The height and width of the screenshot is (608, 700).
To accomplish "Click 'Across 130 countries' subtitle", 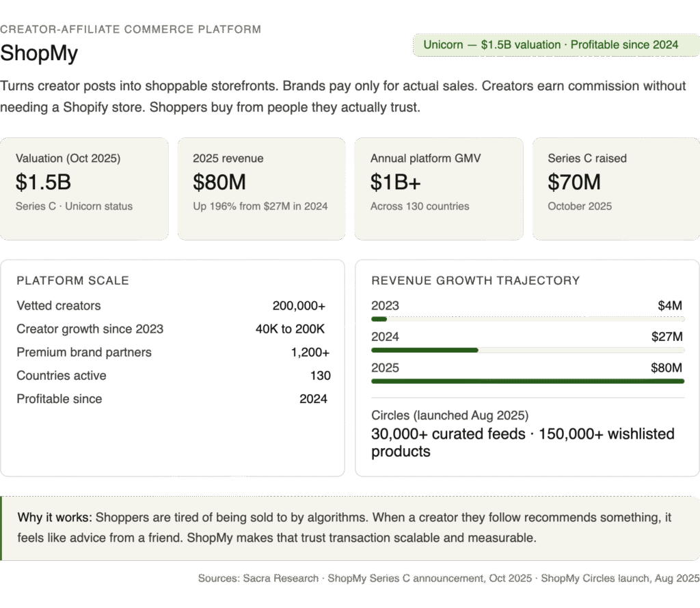I will 420,206.
